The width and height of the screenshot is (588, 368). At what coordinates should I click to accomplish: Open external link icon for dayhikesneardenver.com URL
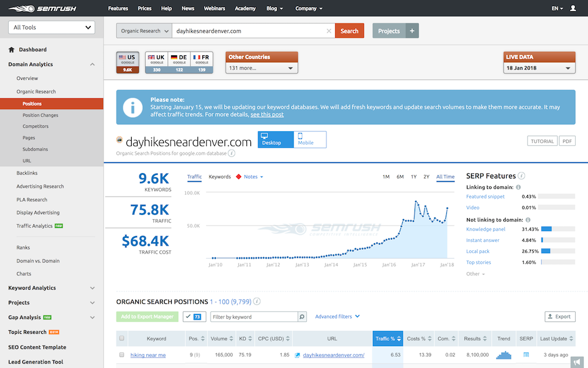pyautogui.click(x=297, y=355)
